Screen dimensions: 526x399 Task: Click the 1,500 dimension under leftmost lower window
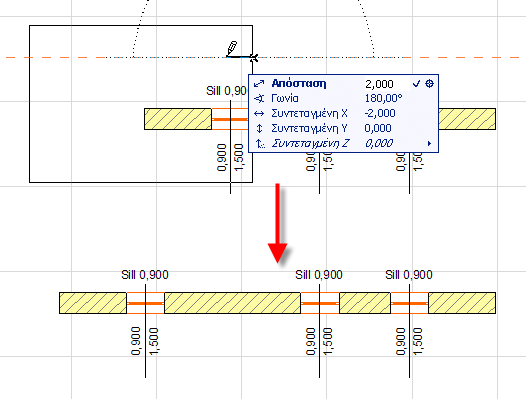pyautogui.click(x=153, y=341)
